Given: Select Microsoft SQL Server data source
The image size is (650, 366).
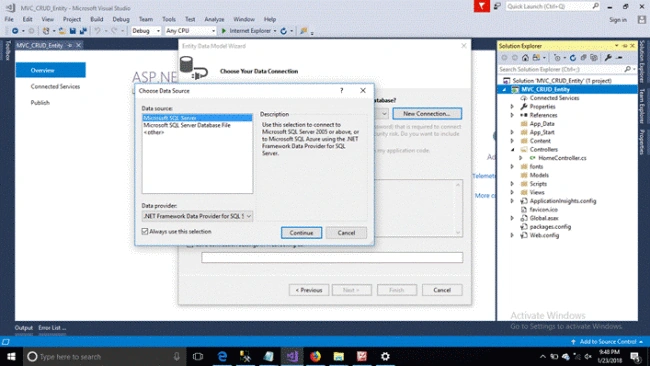Looking at the screenshot, I should (x=197, y=118).
